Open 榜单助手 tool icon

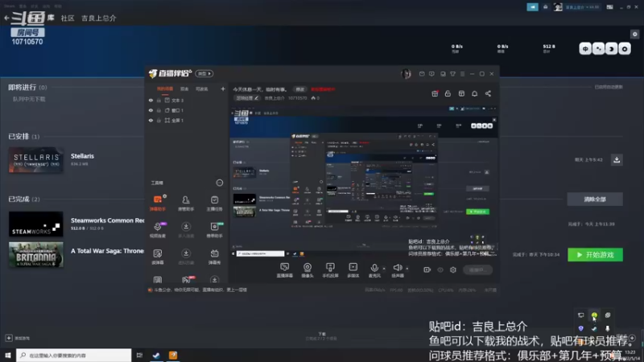pyautogui.click(x=214, y=230)
